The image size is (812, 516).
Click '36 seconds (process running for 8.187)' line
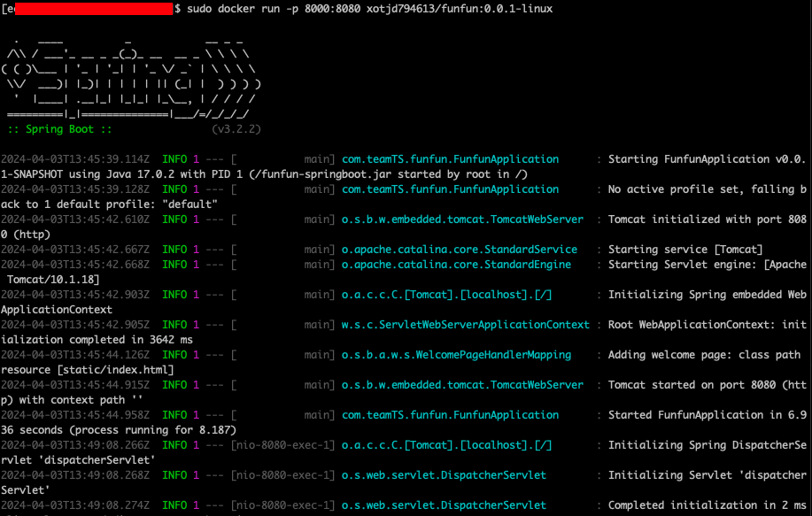tap(119, 429)
